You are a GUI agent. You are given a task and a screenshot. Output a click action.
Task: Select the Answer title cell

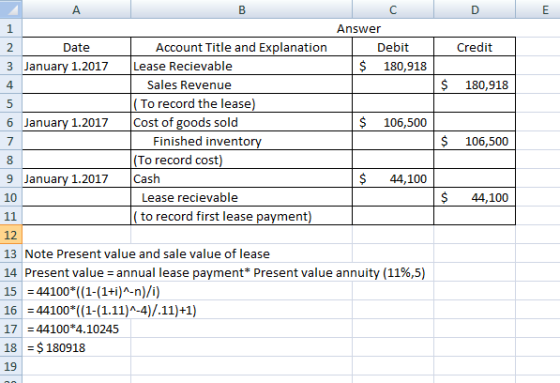[358, 28]
